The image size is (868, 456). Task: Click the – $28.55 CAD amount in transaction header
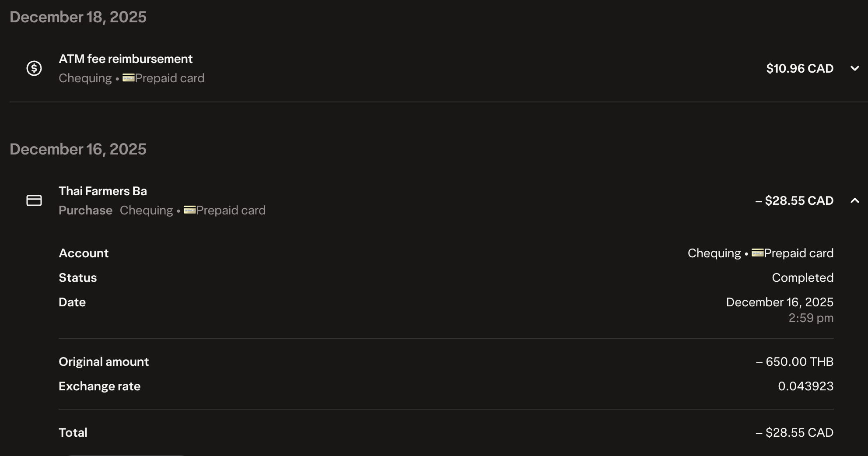click(794, 200)
